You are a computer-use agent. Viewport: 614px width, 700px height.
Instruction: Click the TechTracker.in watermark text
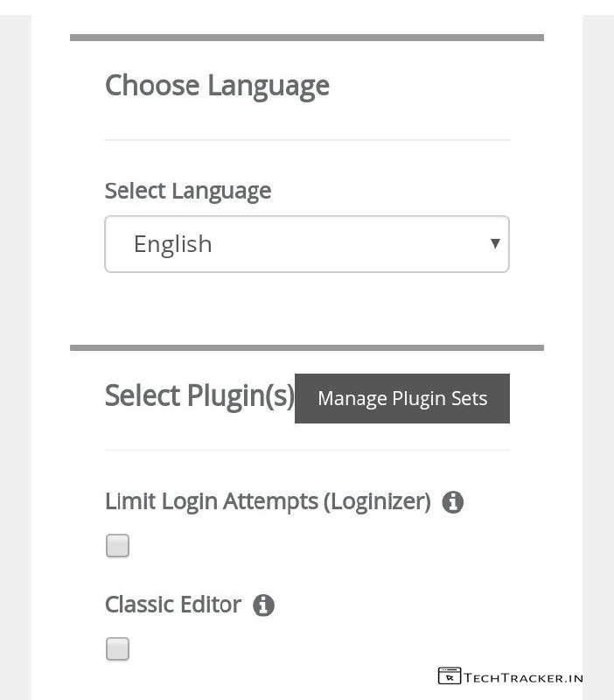523,677
